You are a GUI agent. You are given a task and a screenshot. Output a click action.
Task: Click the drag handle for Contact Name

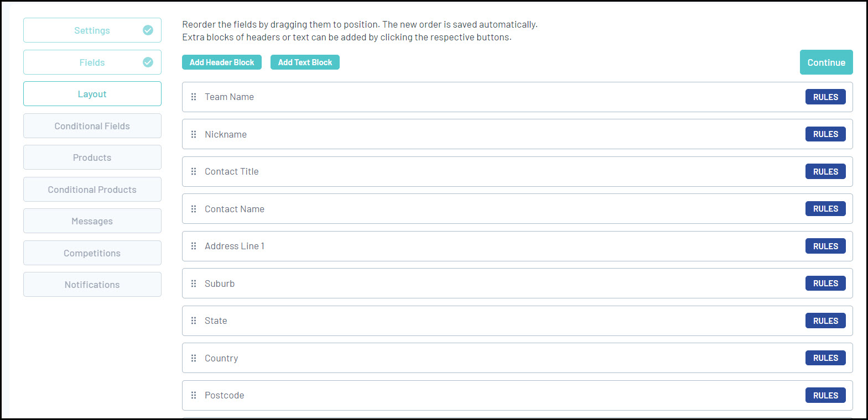click(194, 209)
